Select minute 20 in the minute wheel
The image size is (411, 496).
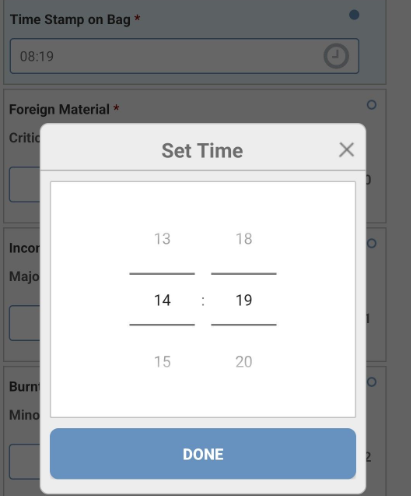pos(244,362)
